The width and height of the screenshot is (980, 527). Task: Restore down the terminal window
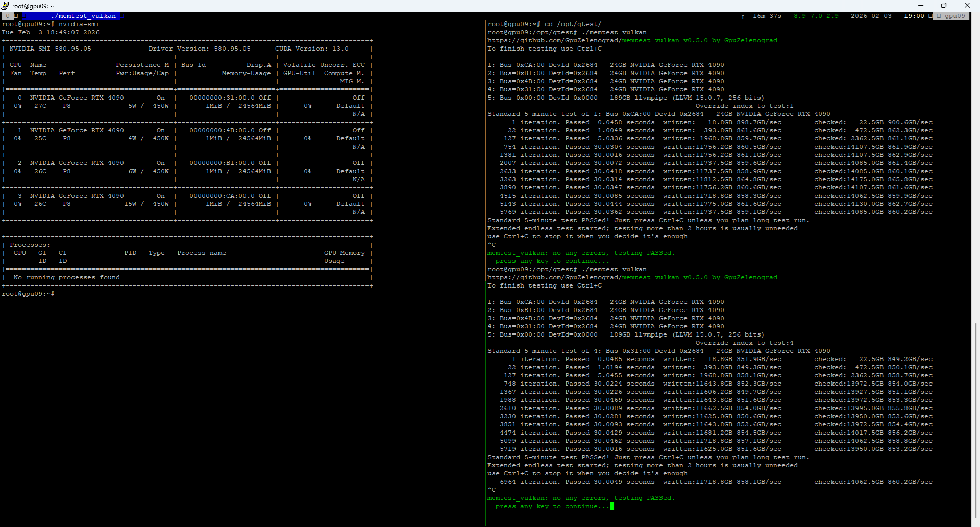click(944, 6)
